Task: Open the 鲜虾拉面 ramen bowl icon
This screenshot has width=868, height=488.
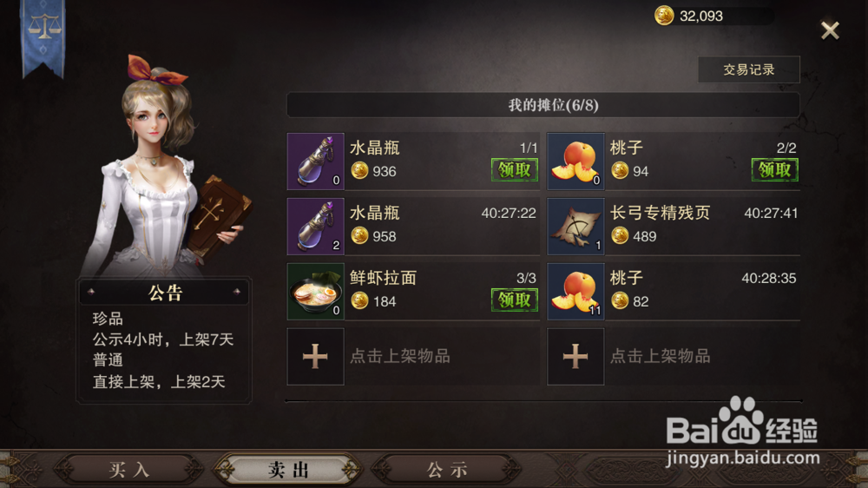Action: point(316,292)
